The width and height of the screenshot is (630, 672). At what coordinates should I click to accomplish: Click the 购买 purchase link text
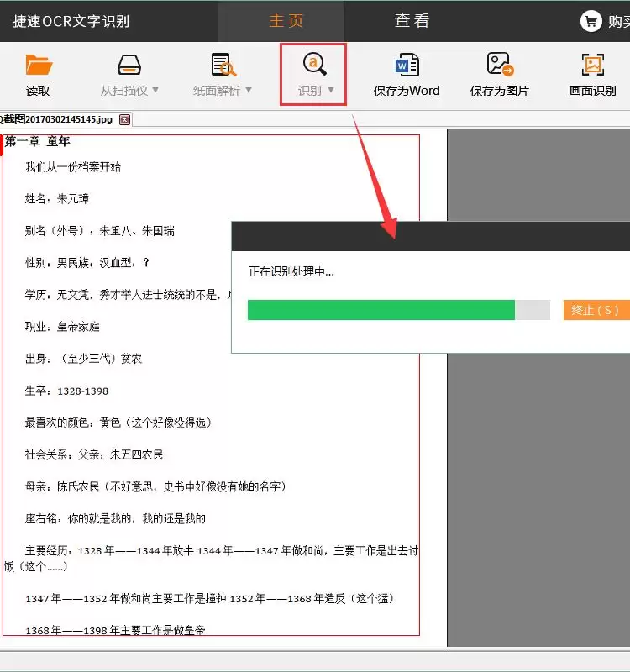619,22
